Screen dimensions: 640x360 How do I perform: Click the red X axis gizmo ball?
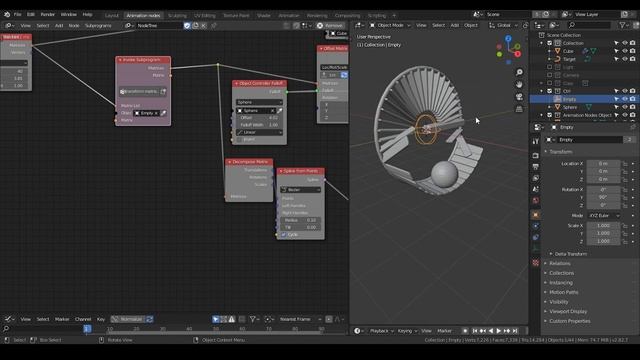point(518,54)
